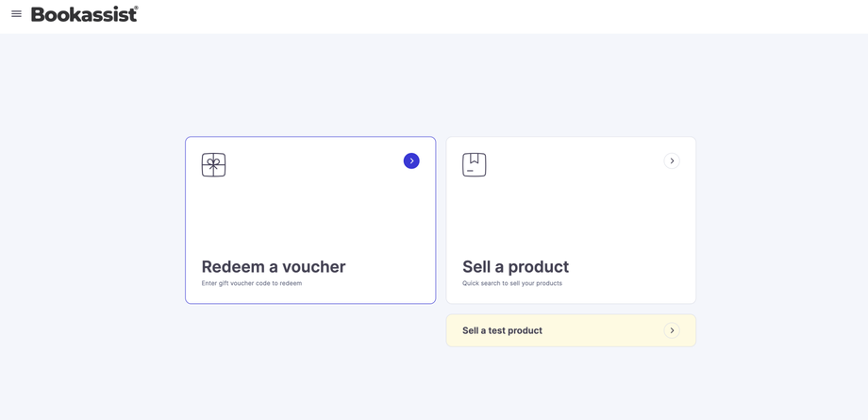Click the gift box voucher icon
868x420 pixels.
[x=213, y=165]
